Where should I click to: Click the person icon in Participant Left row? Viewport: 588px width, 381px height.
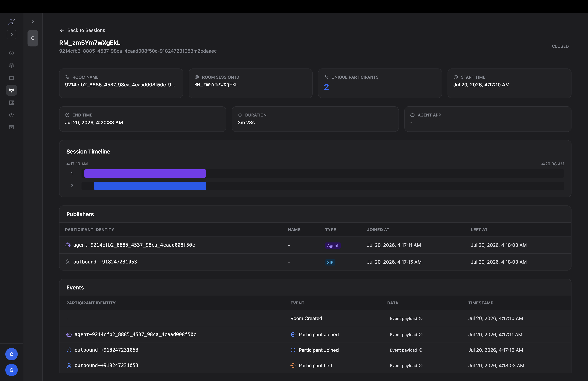69,365
